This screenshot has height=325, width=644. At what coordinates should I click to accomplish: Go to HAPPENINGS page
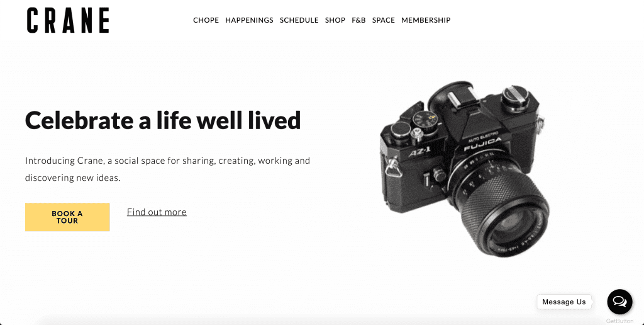(249, 20)
